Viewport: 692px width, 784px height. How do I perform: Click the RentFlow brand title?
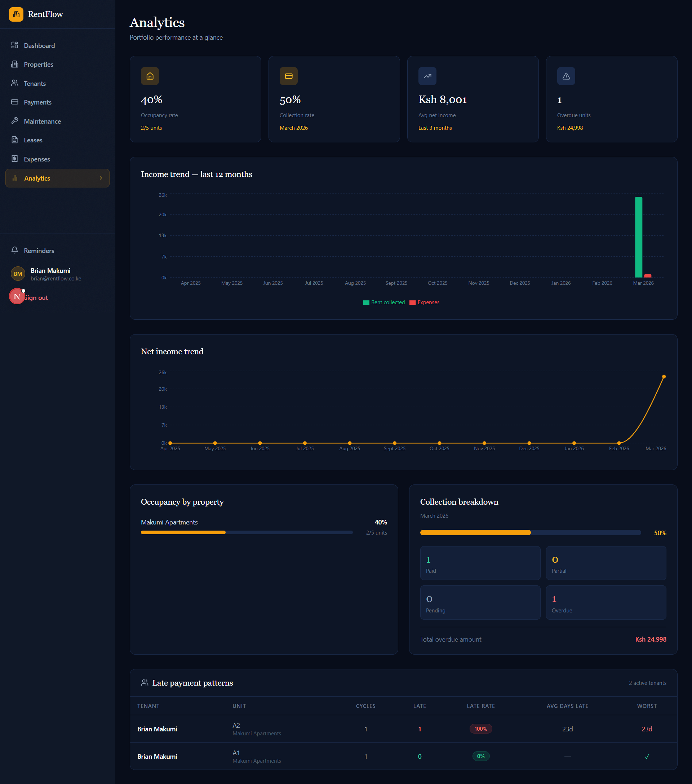[x=45, y=14]
